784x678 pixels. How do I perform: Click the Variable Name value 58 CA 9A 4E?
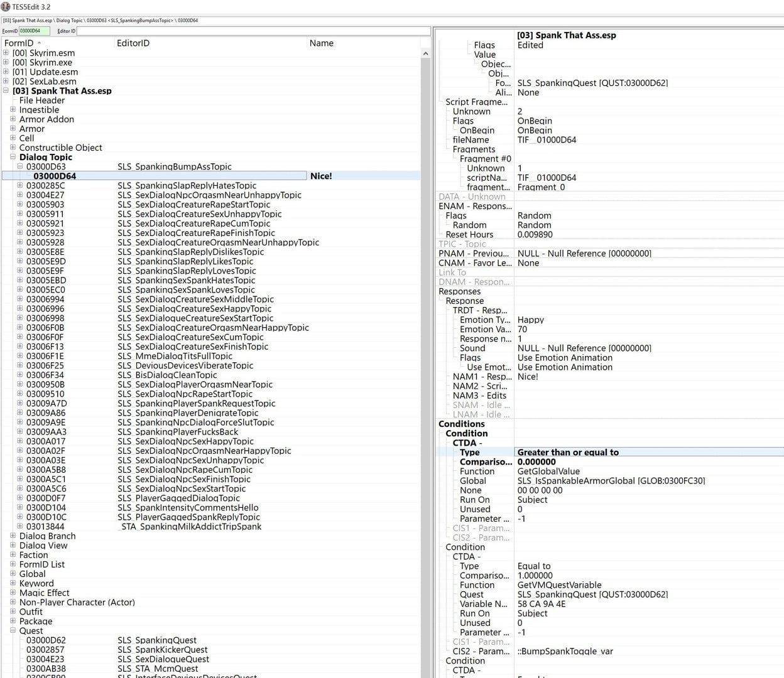click(542, 604)
